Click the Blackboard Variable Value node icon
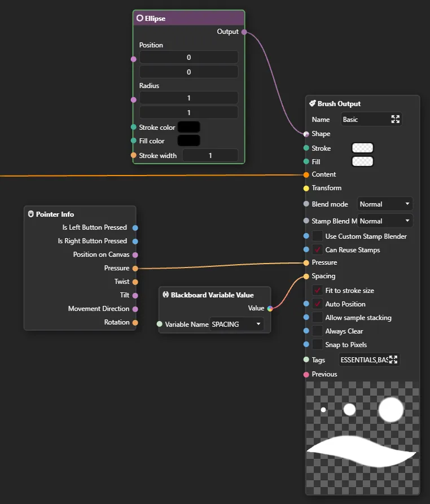Screen dimensions: 430x504 coord(166,295)
